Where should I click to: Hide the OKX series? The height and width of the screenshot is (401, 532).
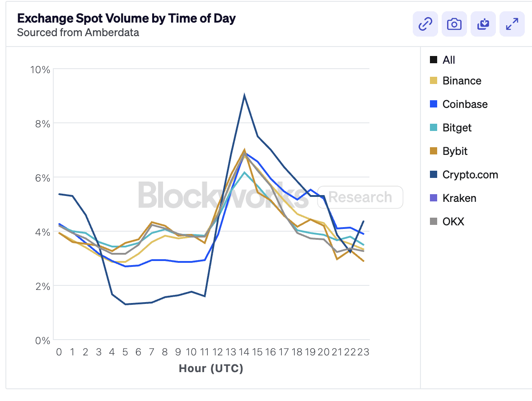point(451,221)
